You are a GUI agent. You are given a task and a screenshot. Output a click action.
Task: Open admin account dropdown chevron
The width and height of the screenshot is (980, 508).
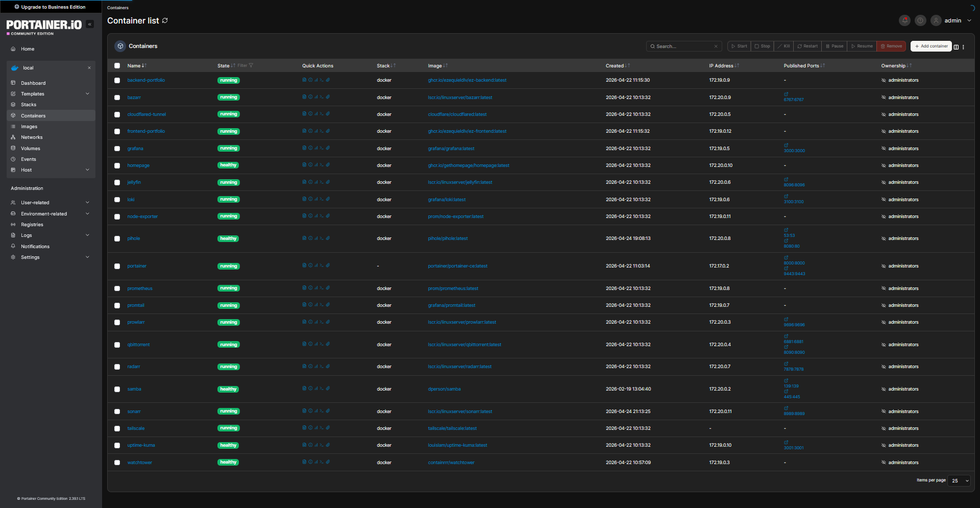click(969, 20)
